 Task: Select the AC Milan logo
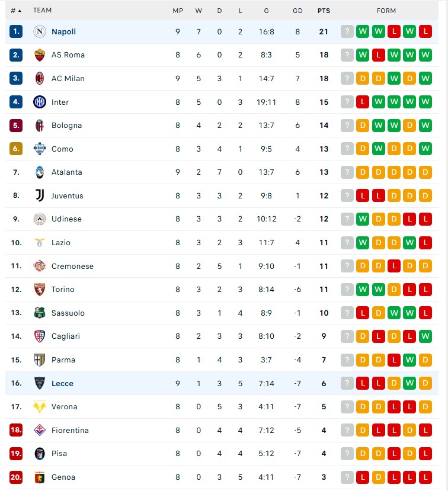click(x=40, y=78)
